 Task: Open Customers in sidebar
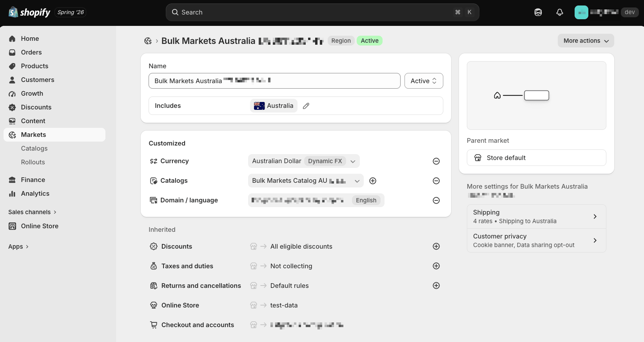click(54, 80)
